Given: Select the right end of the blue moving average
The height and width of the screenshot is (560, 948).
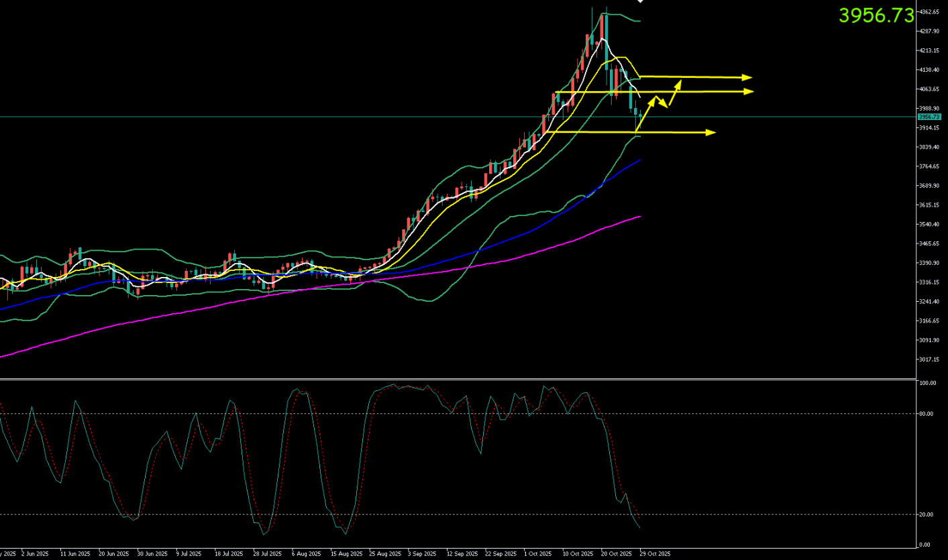Looking at the screenshot, I should point(640,160).
